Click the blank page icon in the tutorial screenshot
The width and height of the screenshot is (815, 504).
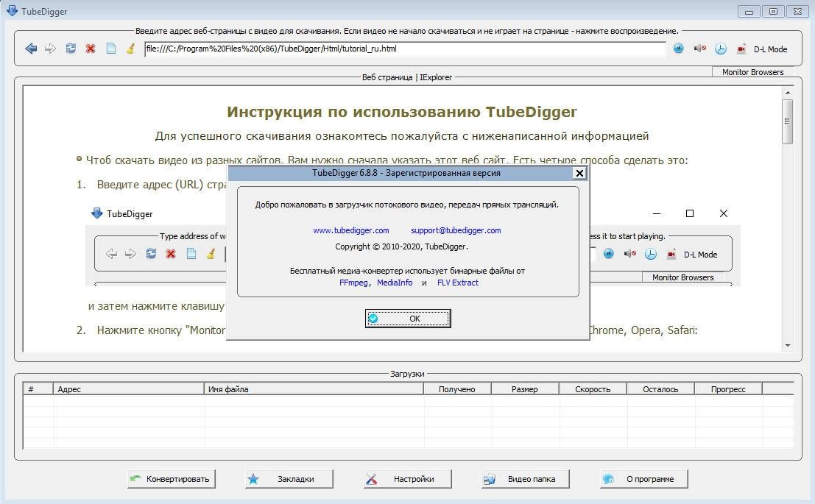[191, 254]
